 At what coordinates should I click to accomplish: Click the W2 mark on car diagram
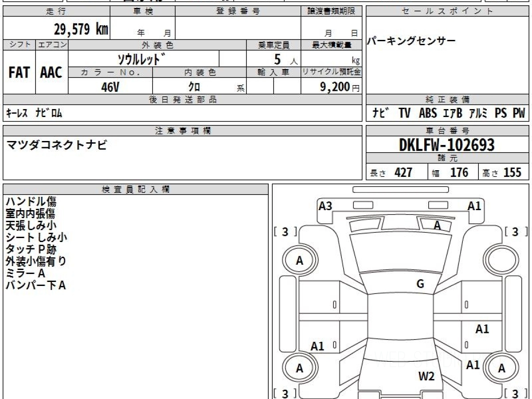pyautogui.click(x=426, y=376)
